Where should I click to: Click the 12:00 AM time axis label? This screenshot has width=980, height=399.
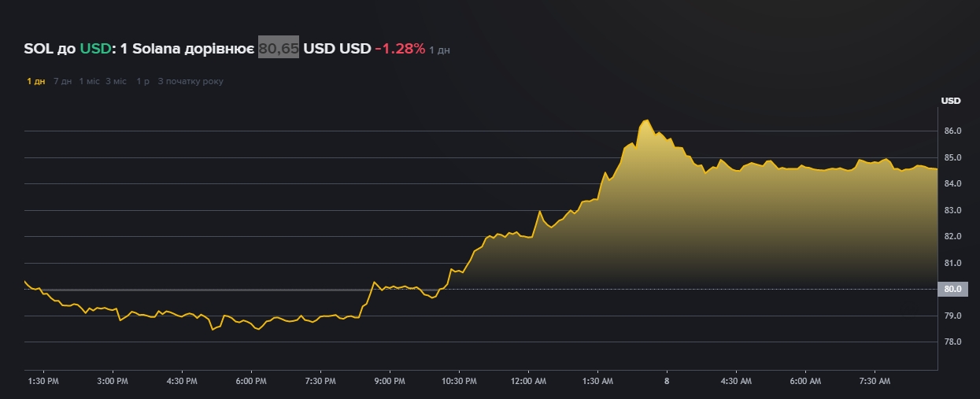(527, 381)
